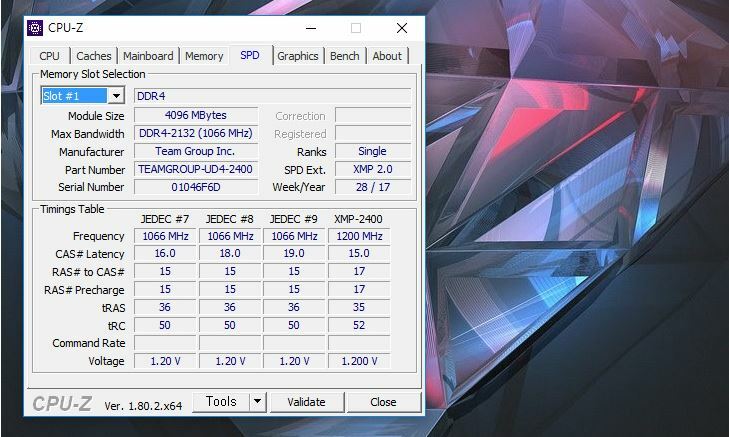Minimize the CPU-Z window
The image size is (729, 437).
point(311,28)
